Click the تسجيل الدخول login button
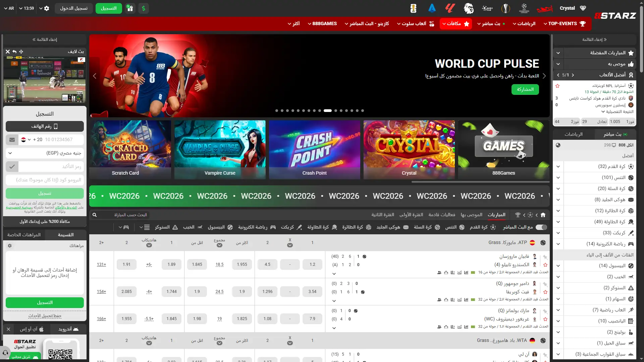 point(74,8)
